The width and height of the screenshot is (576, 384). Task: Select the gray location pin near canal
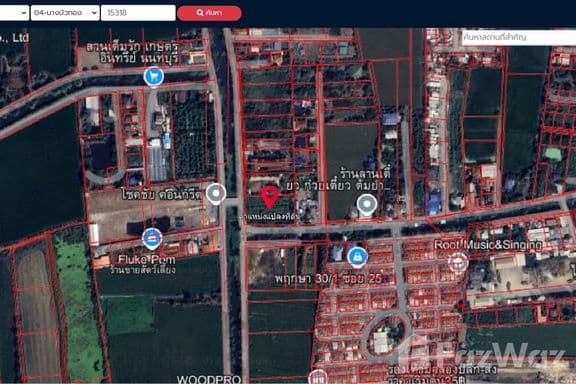click(x=216, y=194)
